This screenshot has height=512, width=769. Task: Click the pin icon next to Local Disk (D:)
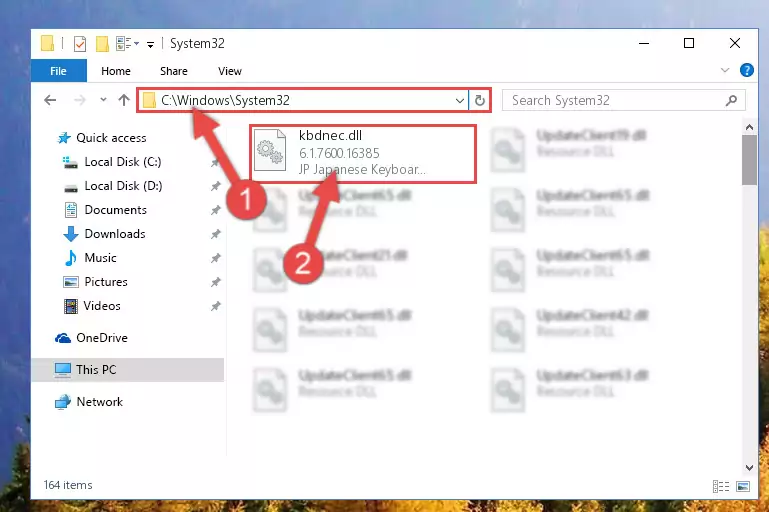click(x=215, y=186)
